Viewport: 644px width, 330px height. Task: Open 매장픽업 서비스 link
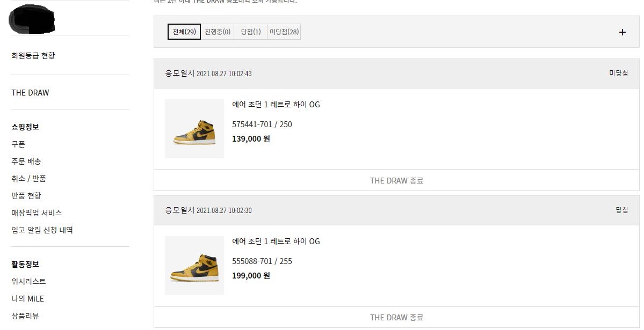point(37,212)
